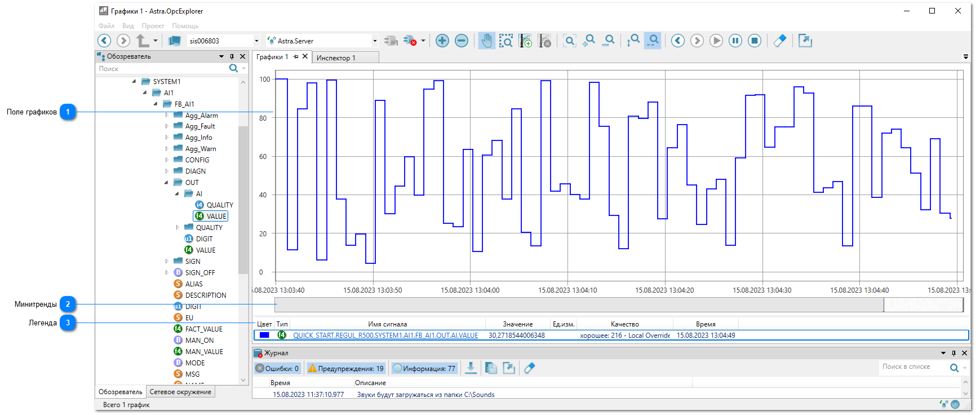Screen dimensions: 980x415
Task: Click the blue minus remove icon
Action: (x=462, y=41)
